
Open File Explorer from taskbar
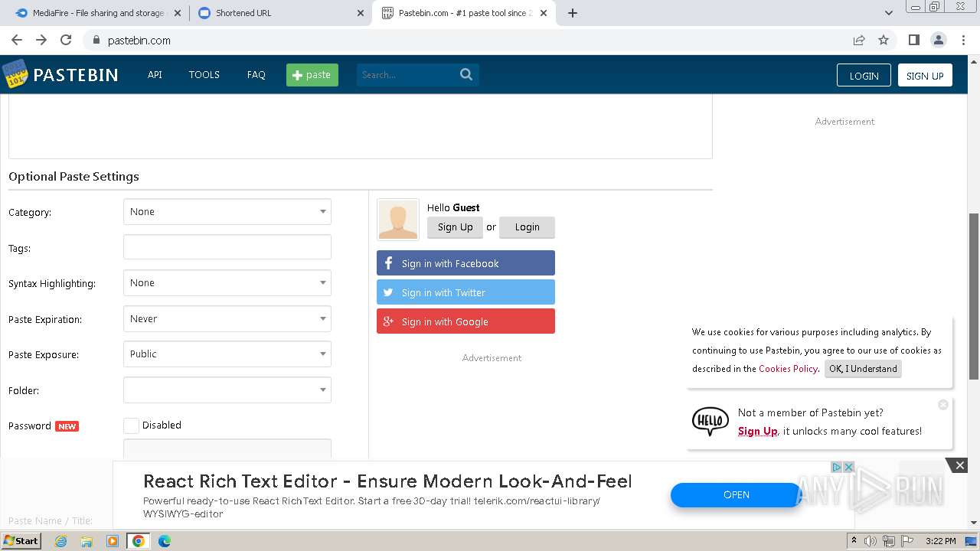(x=87, y=541)
